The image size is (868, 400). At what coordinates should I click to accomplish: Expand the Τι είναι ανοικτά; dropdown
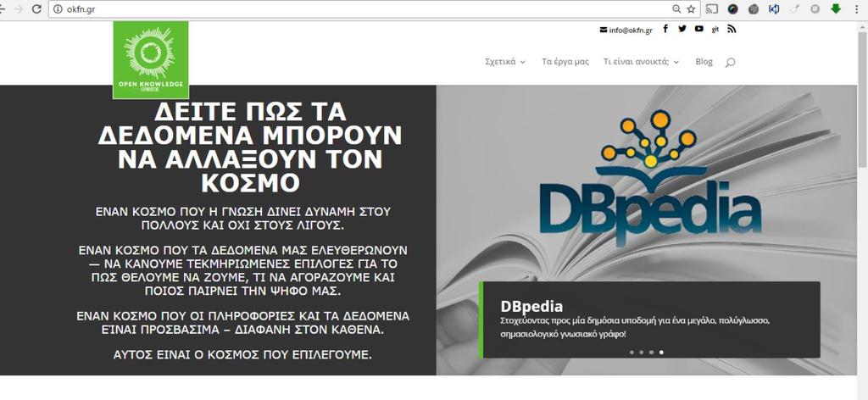tap(641, 62)
